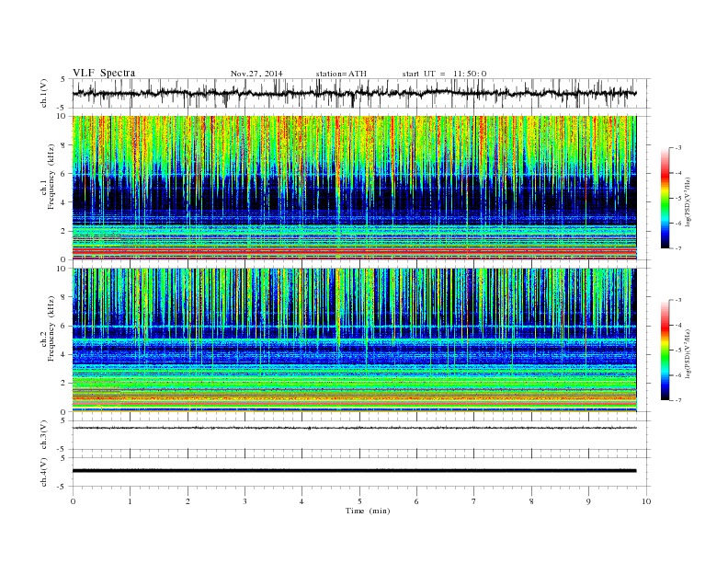Click the "station=ATH" header label

click(341, 74)
